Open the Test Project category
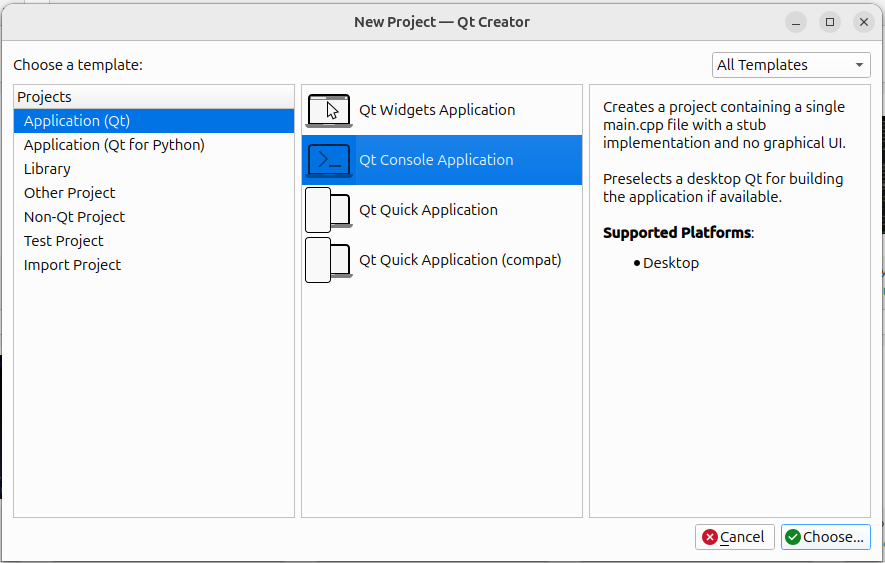Viewport: 885px width, 563px height. pos(64,241)
